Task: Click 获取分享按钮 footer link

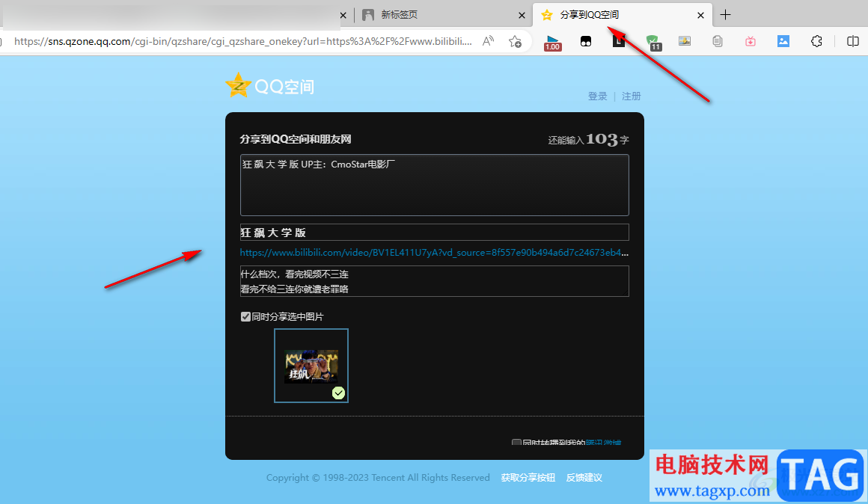Action: click(x=528, y=477)
